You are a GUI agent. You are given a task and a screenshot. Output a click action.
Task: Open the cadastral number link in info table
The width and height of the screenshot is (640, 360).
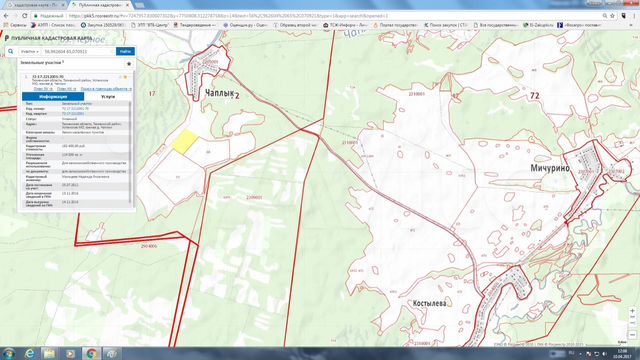point(75,109)
